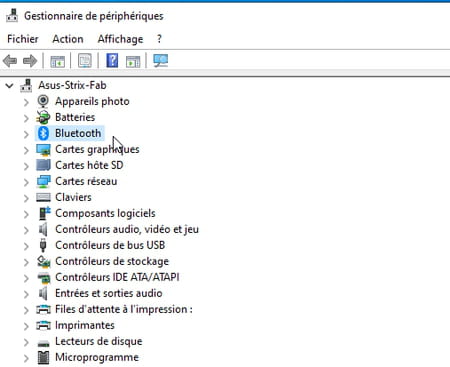Collapse the Asus-Strix-Fab root node
This screenshot has height=367, width=450.
tap(9, 86)
